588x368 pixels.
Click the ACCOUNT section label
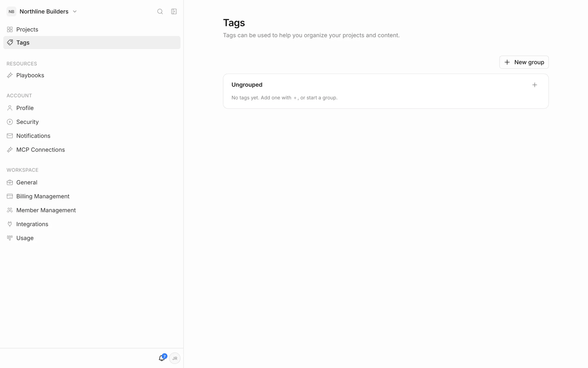coord(19,96)
